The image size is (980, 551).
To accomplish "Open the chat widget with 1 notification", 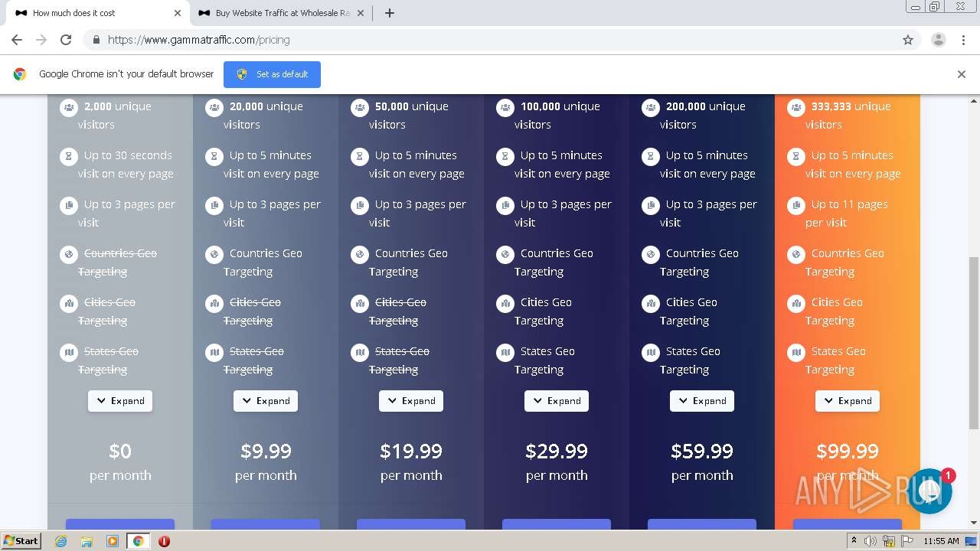I will (x=929, y=491).
